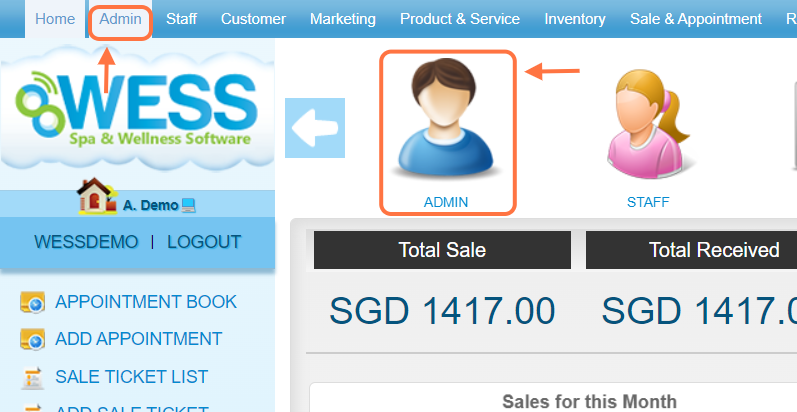Screen dimensions: 797x412
Task: Click the WESSDEMO account link
Action: pos(84,242)
